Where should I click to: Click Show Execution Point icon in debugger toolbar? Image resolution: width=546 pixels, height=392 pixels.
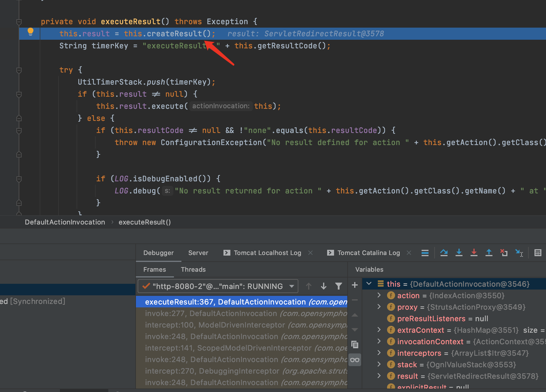(x=425, y=253)
